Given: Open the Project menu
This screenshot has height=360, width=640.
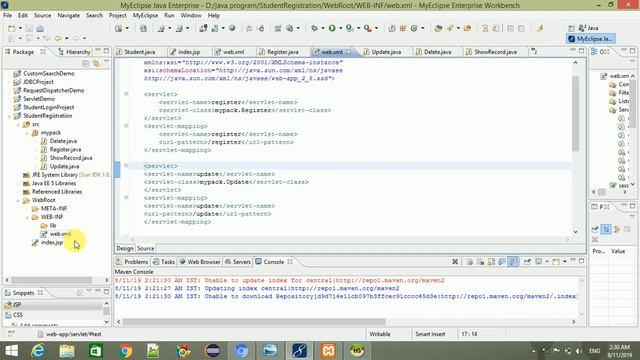Looking at the screenshot, I should (x=117, y=16).
